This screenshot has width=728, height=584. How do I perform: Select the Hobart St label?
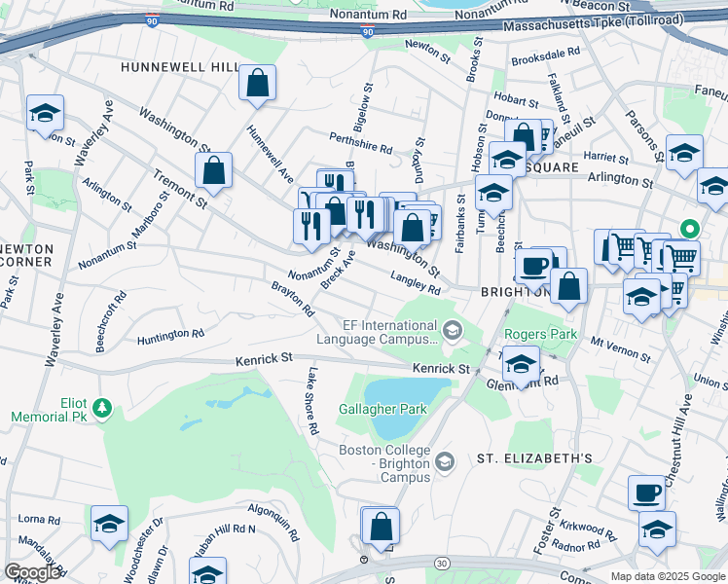click(516, 100)
